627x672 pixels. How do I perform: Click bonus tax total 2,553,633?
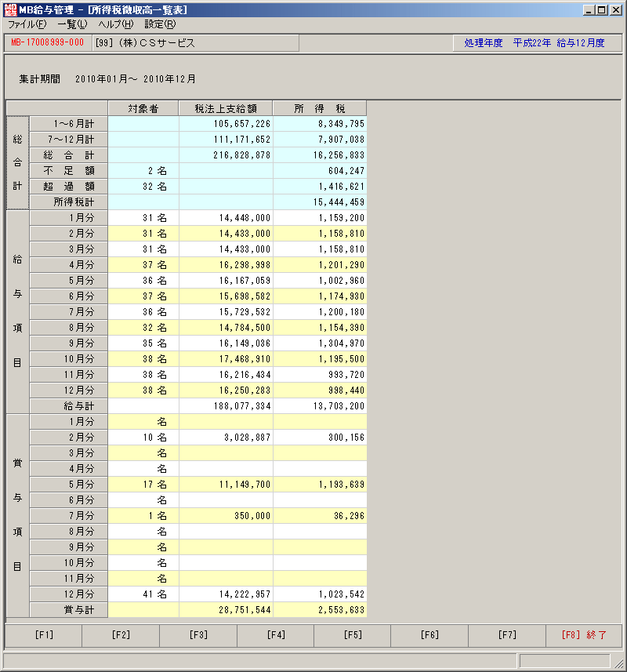[320, 610]
